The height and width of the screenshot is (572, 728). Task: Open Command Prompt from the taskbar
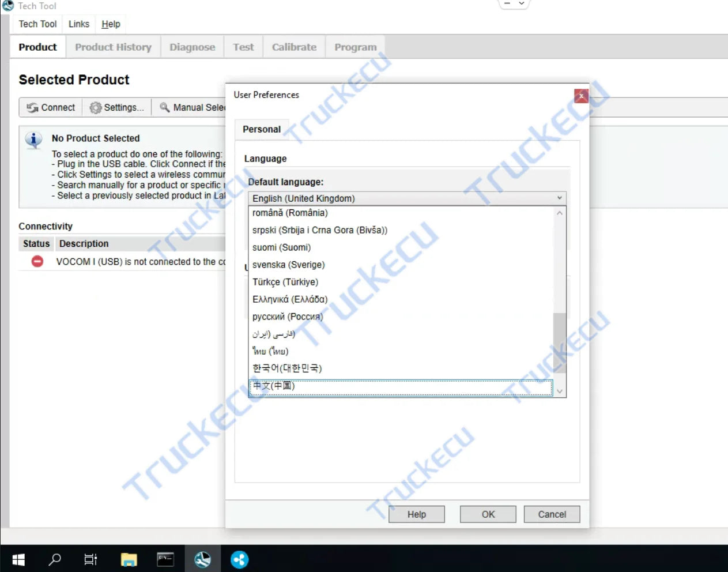click(165, 559)
